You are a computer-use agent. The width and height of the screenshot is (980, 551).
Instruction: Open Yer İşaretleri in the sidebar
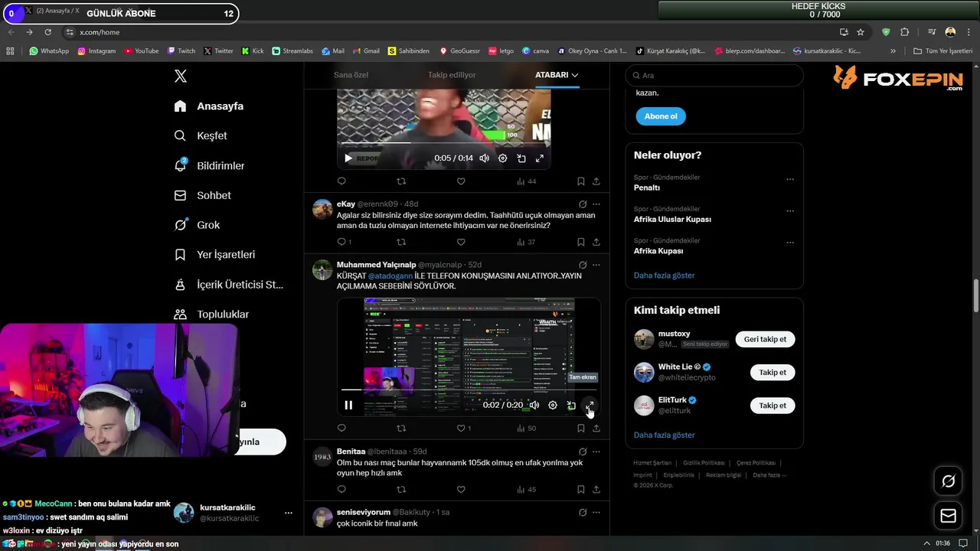(214, 254)
